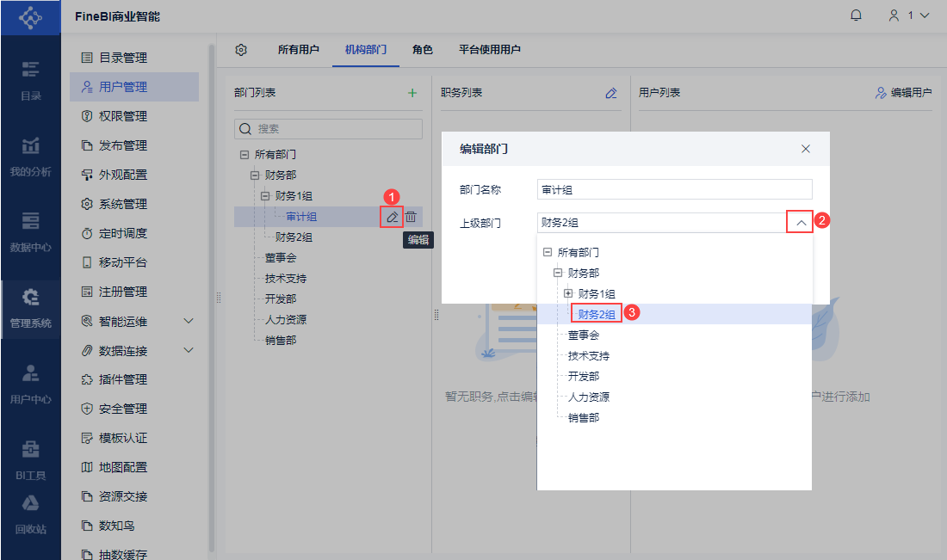The image size is (947, 560).
Task: Open 数知鸟 menu item
Action: [134, 526]
